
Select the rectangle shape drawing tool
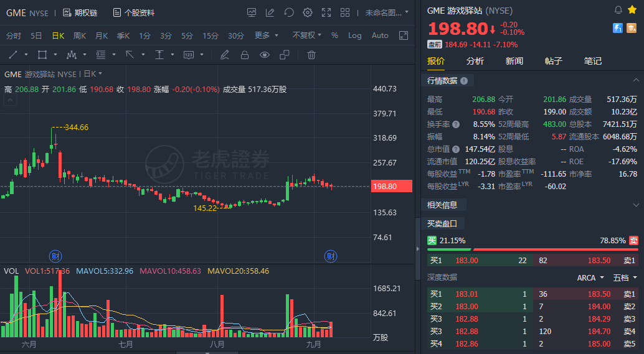coord(42,55)
